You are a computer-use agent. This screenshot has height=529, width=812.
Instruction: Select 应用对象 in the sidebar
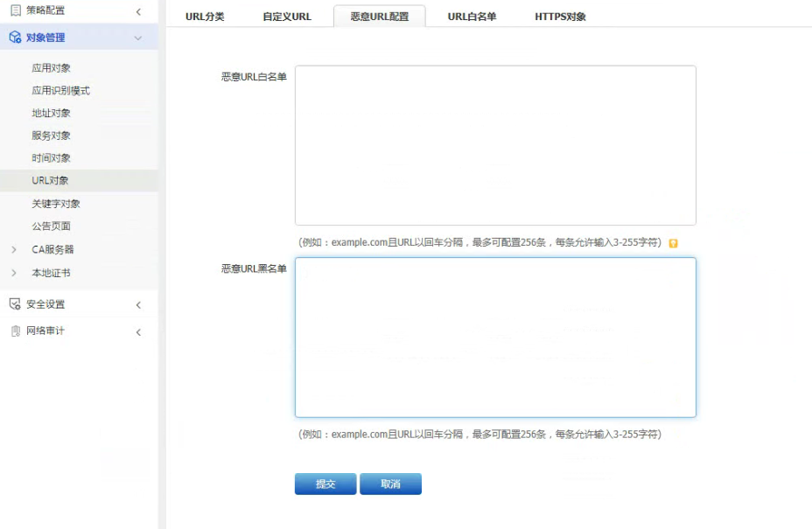tap(52, 68)
